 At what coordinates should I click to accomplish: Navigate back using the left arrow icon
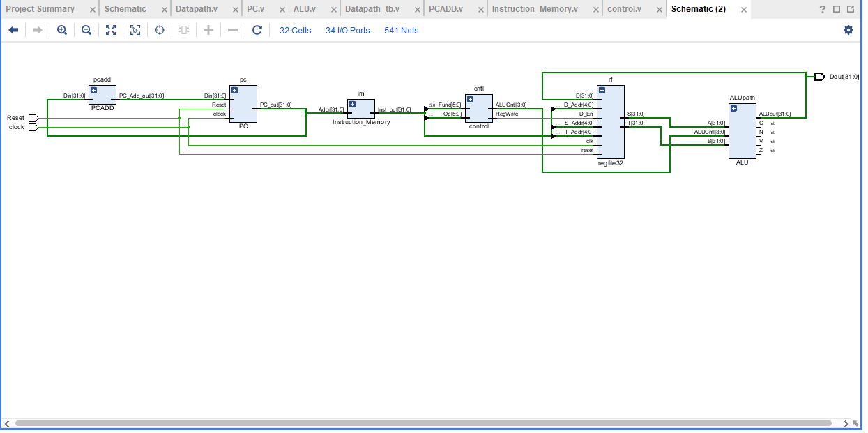(x=13, y=30)
